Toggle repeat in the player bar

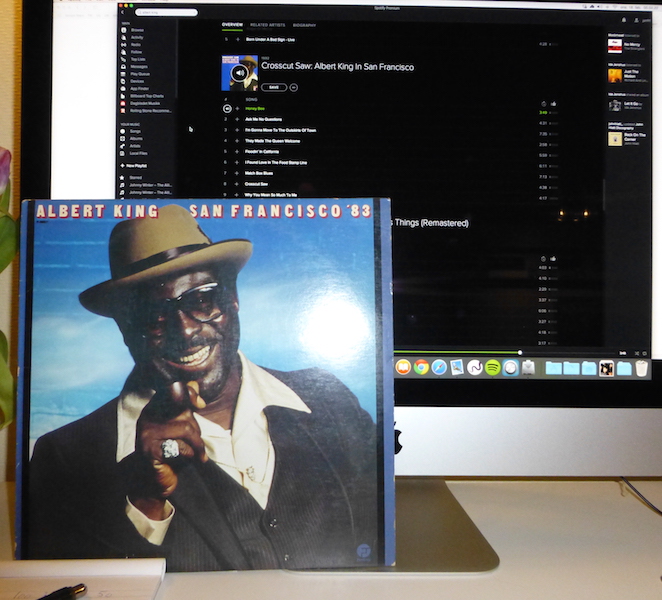645,353
